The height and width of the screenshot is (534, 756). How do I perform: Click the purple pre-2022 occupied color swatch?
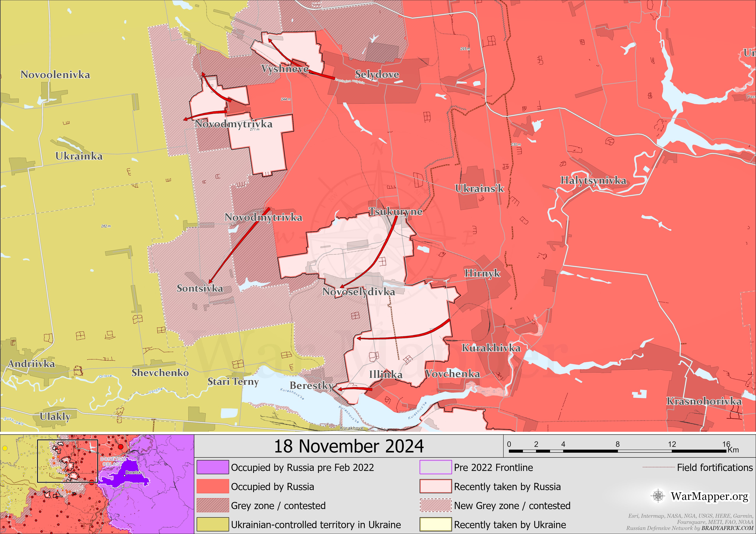pos(213,467)
